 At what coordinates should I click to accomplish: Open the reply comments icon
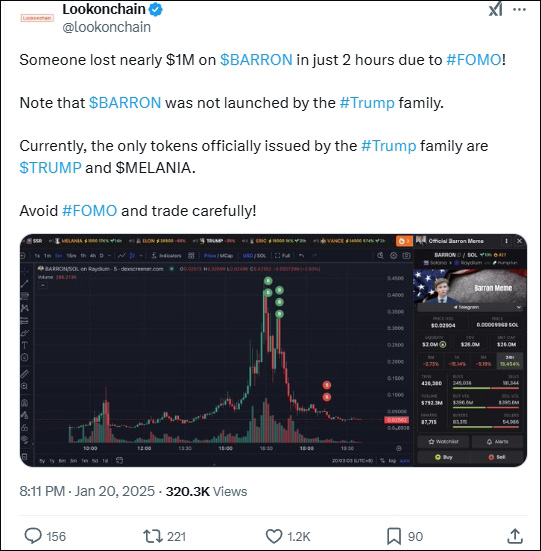(33, 536)
